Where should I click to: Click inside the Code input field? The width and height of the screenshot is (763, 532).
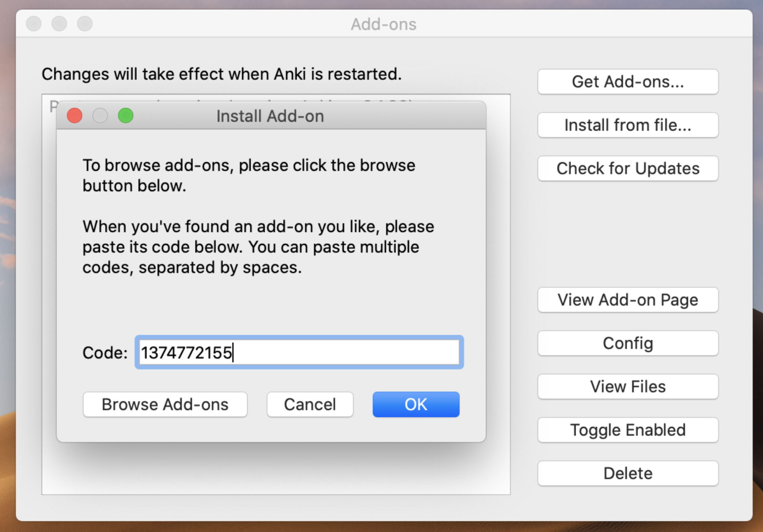[x=298, y=353]
